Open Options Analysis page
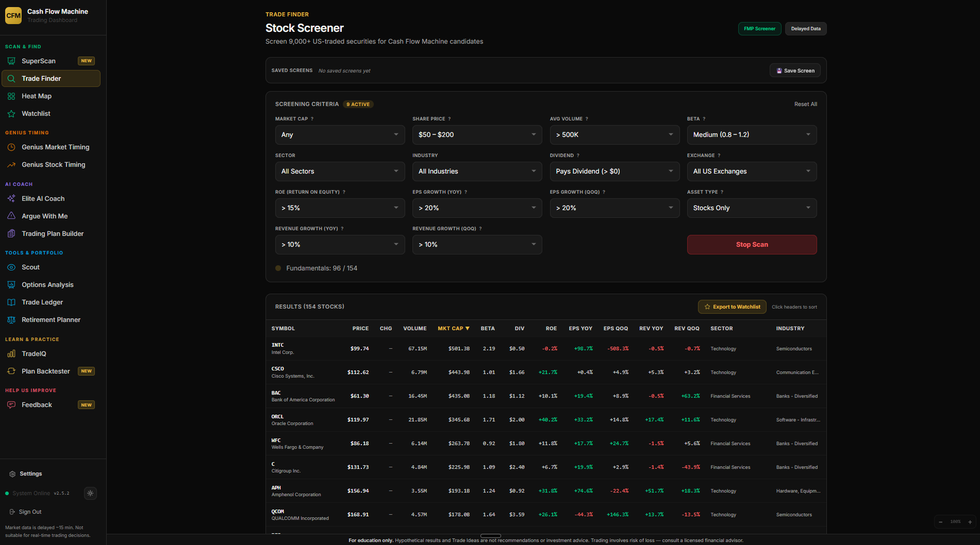Image resolution: width=980 pixels, height=545 pixels. point(51,285)
